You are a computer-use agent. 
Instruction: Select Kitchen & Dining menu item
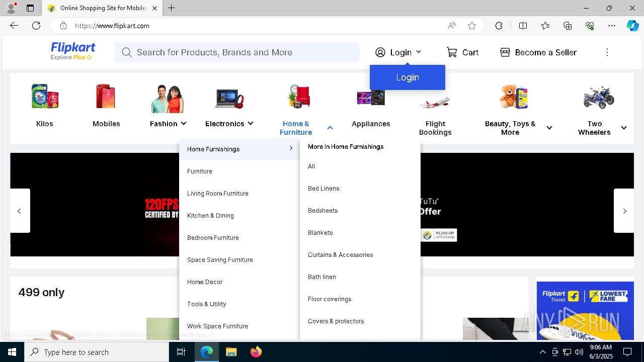pos(210,216)
